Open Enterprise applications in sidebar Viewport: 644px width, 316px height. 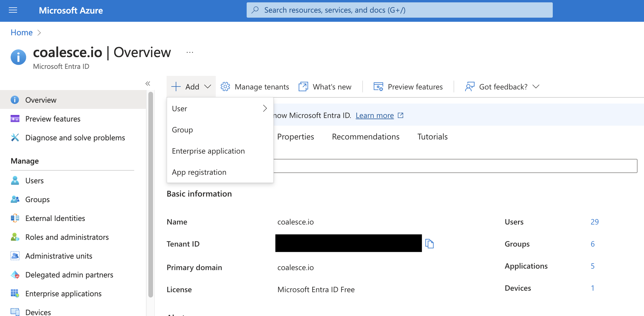click(x=73, y=293)
